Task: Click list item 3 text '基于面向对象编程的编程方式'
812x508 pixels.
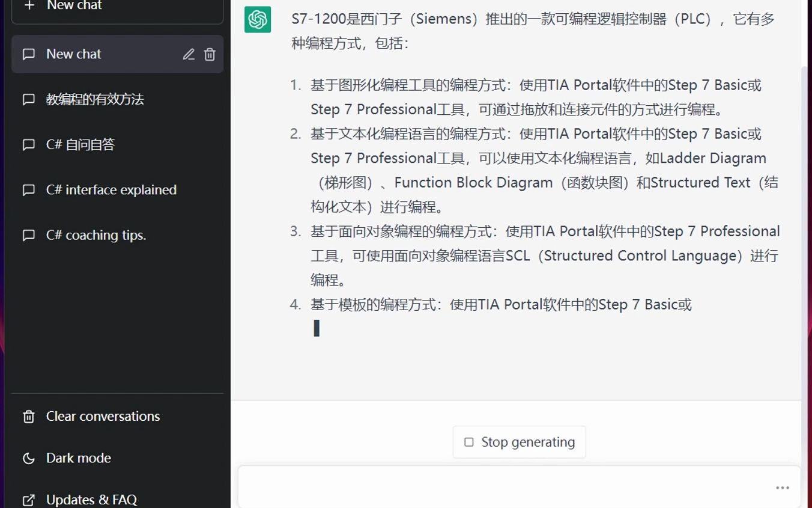Action: point(401,231)
